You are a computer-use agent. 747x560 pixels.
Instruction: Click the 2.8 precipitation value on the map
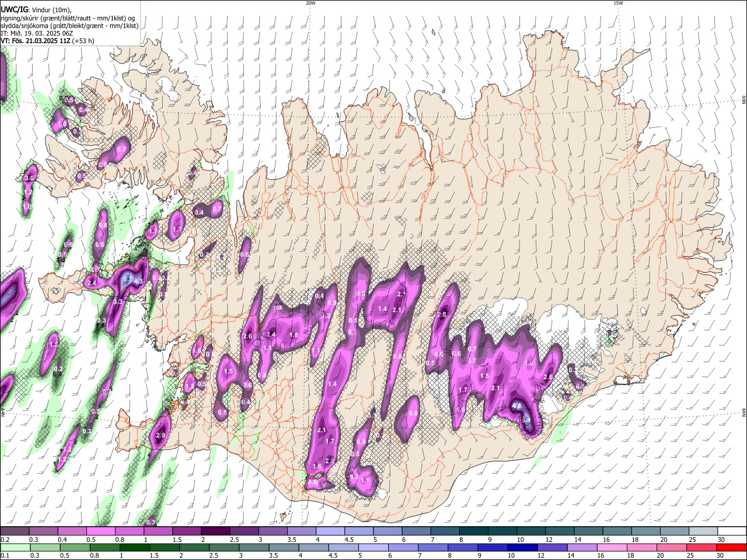pos(441,315)
